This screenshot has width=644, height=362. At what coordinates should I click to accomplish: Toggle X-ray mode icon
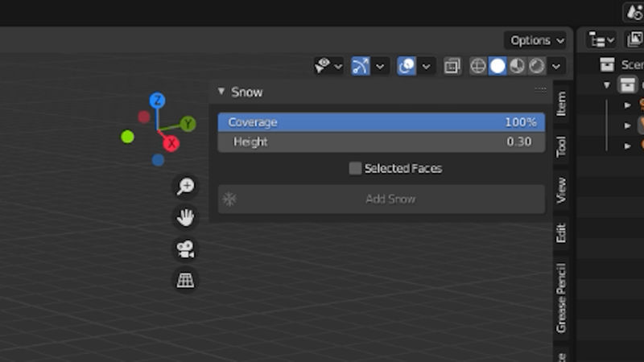coord(452,66)
